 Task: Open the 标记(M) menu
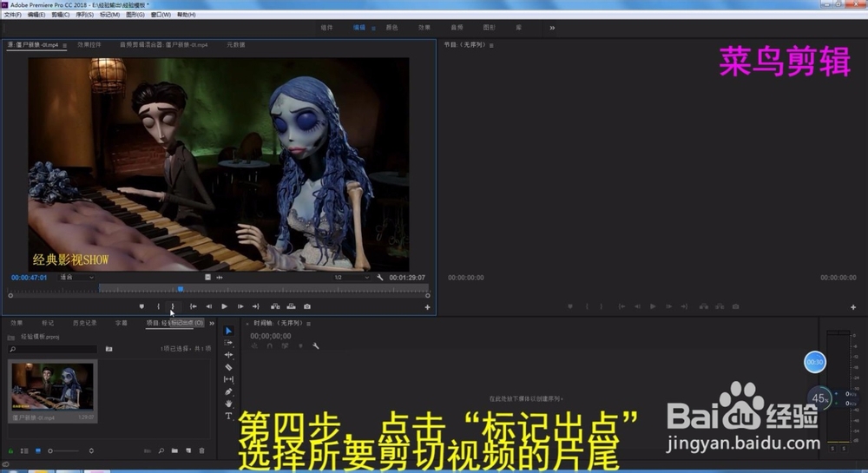click(x=109, y=15)
